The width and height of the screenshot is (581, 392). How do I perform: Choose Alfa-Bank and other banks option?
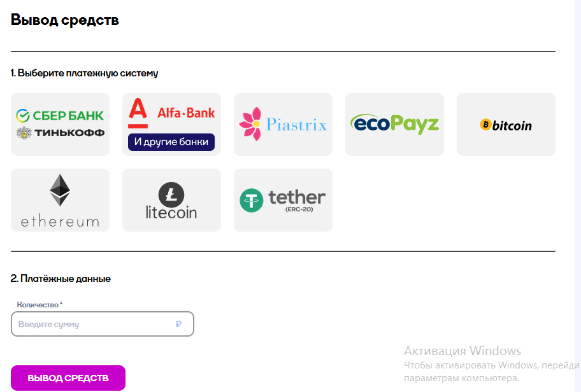pos(171,124)
